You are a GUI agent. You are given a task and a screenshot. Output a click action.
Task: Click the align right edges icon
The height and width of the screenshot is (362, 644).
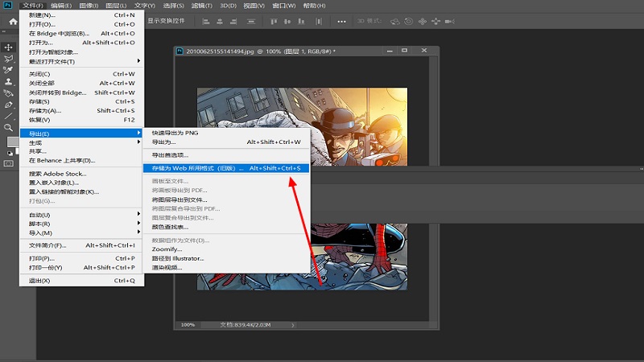point(233,22)
